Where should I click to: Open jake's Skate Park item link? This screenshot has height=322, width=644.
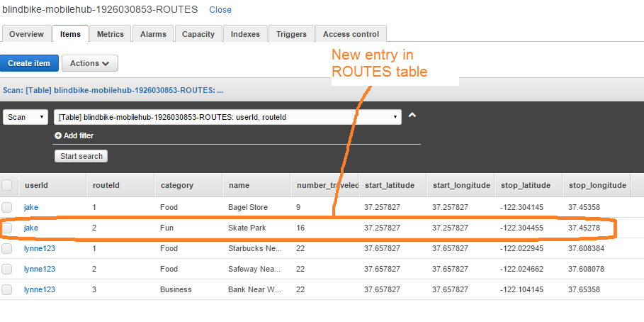pyautogui.click(x=30, y=228)
